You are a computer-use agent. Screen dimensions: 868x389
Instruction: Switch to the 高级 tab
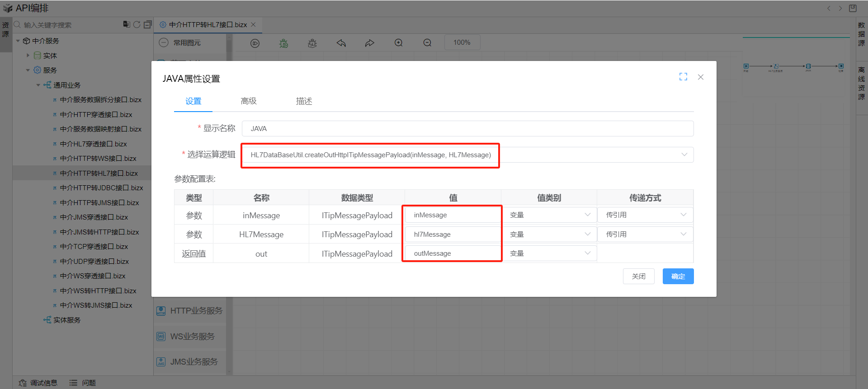click(x=249, y=101)
